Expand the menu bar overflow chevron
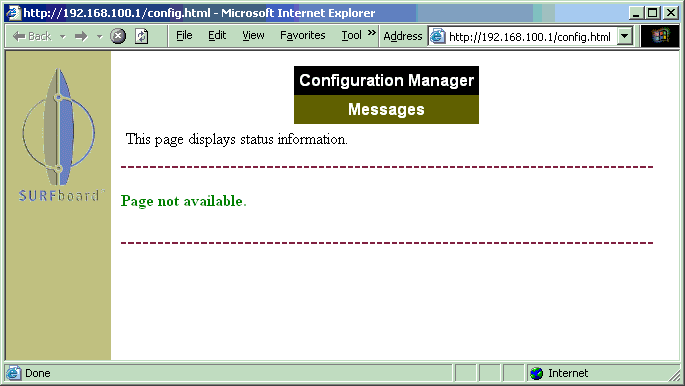The width and height of the screenshot is (685, 386). 371,33
